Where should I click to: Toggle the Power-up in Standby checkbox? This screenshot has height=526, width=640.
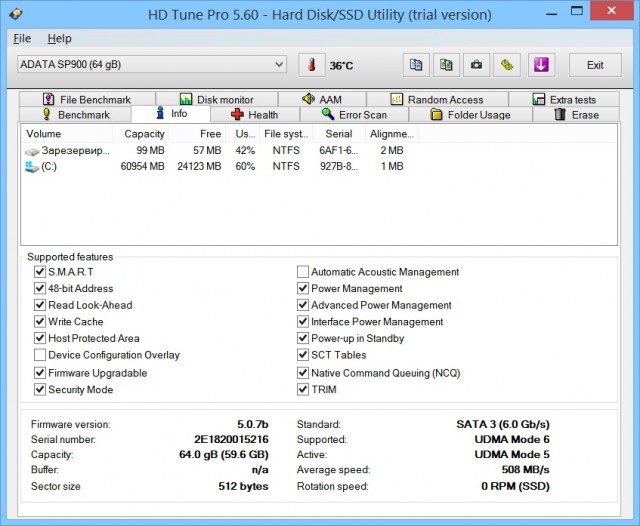click(x=303, y=338)
